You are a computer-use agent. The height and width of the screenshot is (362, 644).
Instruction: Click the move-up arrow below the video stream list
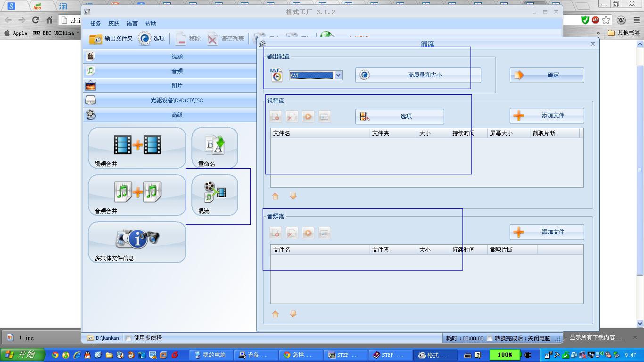275,196
